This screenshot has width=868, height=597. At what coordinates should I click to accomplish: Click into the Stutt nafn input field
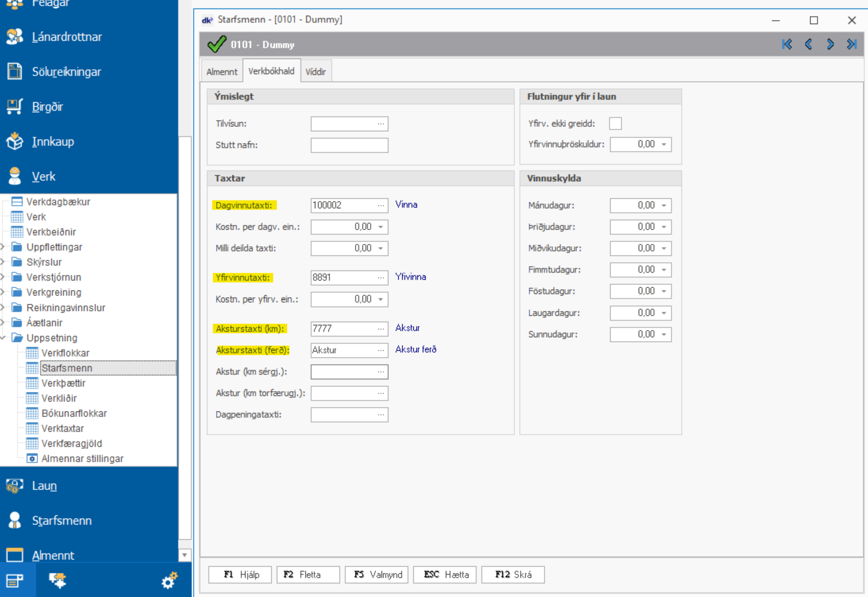tap(349, 145)
